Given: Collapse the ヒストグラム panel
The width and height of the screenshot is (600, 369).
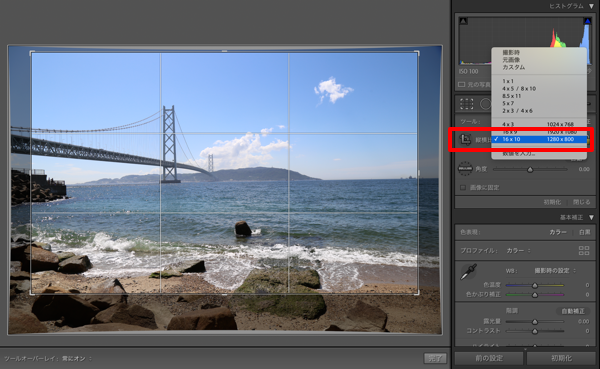Looking at the screenshot, I should 591,6.
